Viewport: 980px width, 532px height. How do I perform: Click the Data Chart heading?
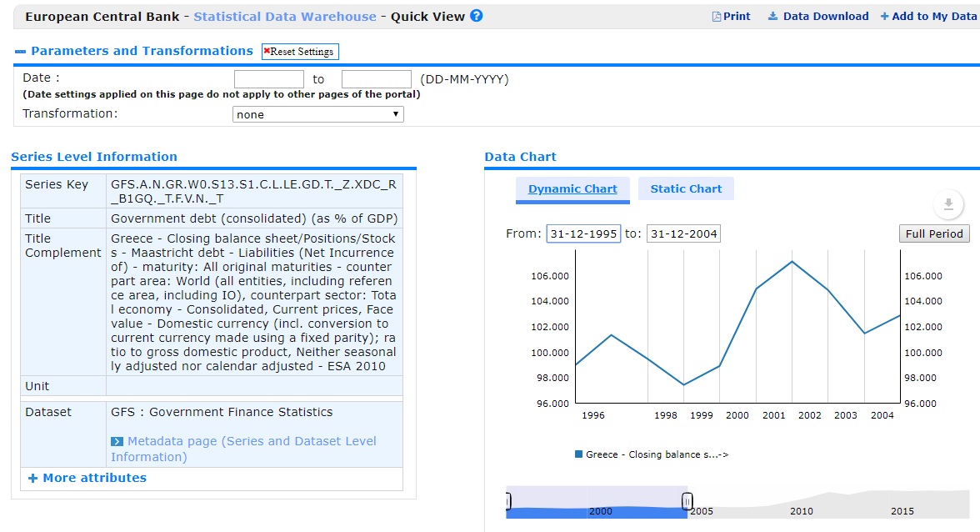(520, 157)
